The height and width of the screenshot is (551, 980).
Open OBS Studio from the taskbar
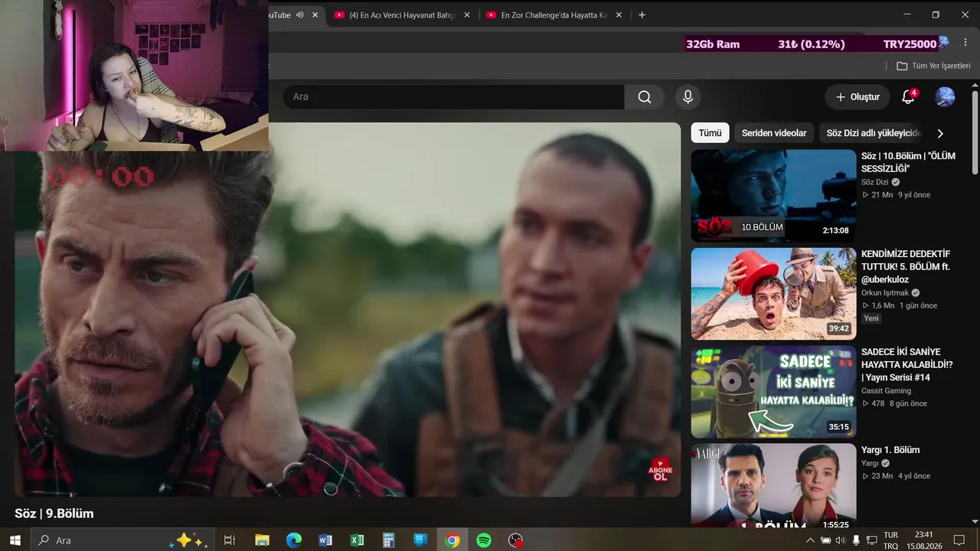tap(516, 540)
